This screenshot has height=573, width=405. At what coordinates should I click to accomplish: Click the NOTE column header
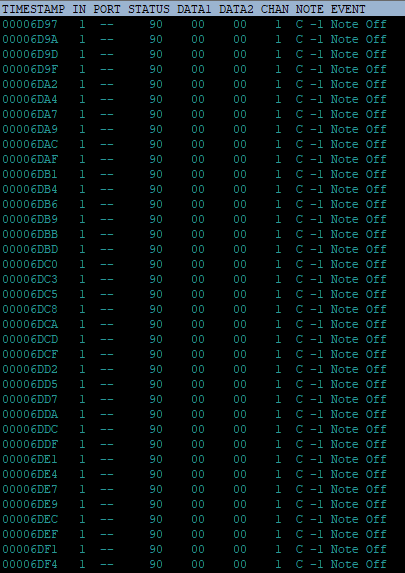coord(310,10)
